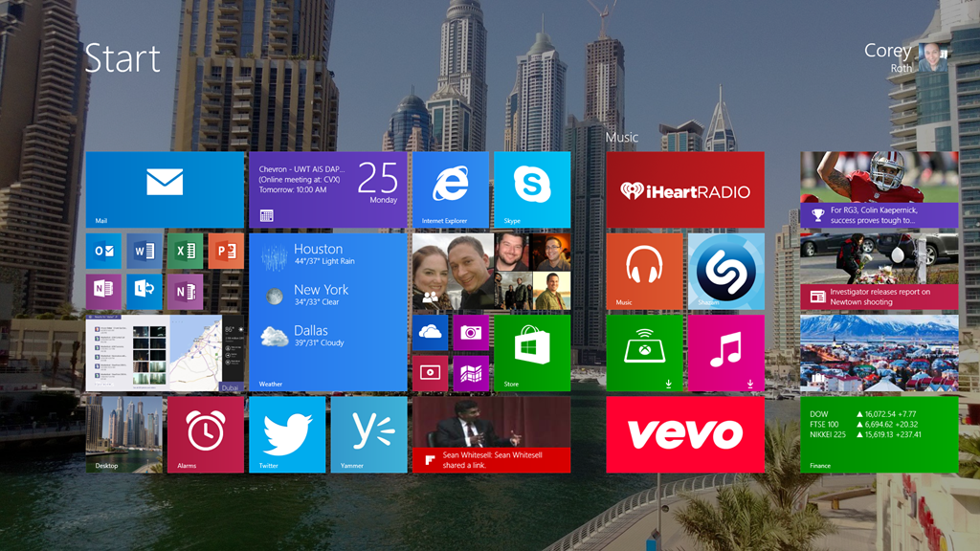
Task: Open the Calendar tile showing 25 Monday
Action: (x=328, y=190)
